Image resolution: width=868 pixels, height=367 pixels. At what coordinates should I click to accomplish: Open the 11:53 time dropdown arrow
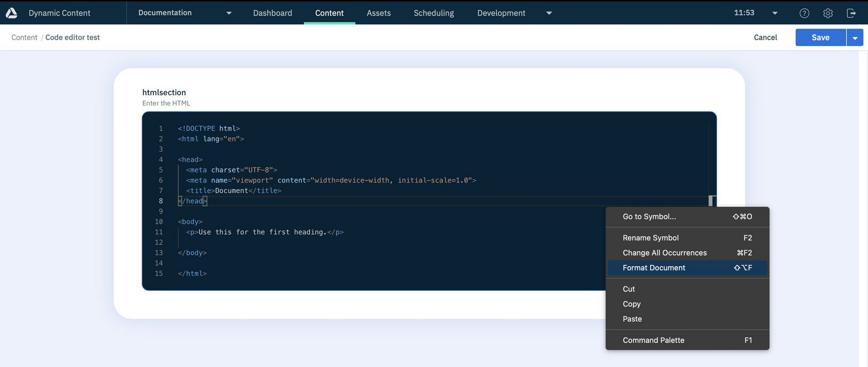(775, 13)
